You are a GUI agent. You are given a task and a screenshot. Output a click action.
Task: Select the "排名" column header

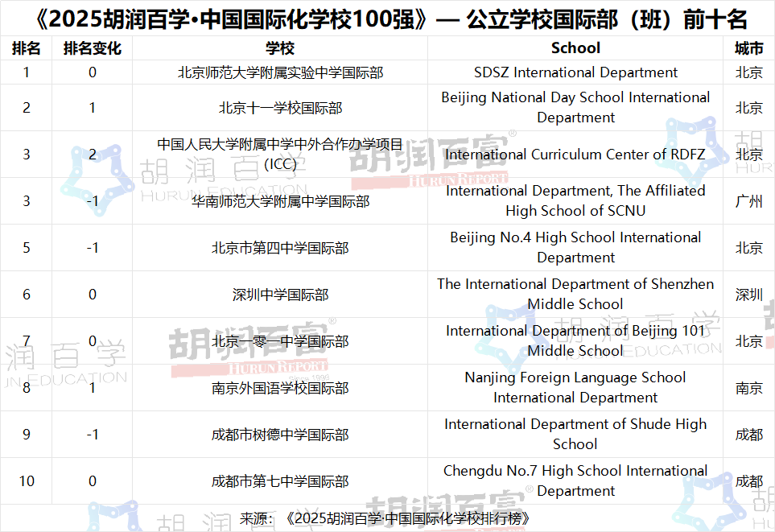(x=27, y=48)
